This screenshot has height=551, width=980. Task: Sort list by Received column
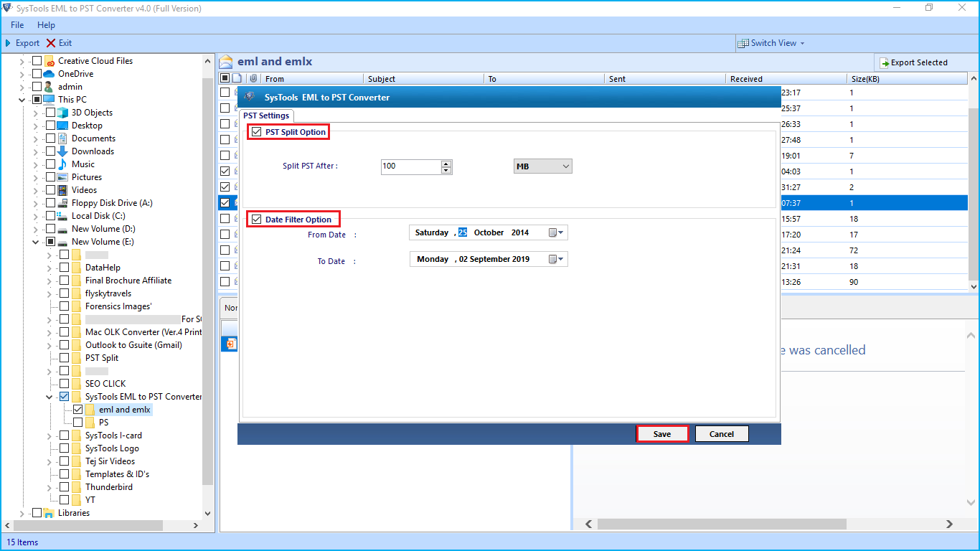pyautogui.click(x=786, y=78)
